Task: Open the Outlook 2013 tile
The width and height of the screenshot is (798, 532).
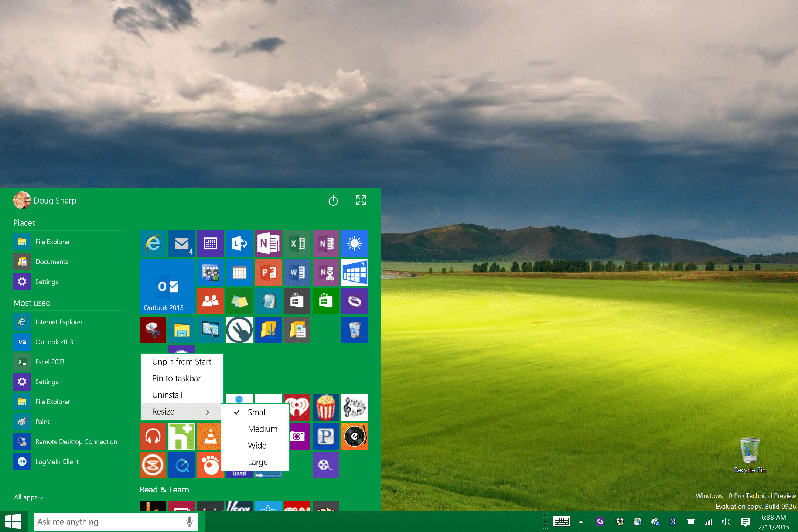Action: click(x=167, y=287)
